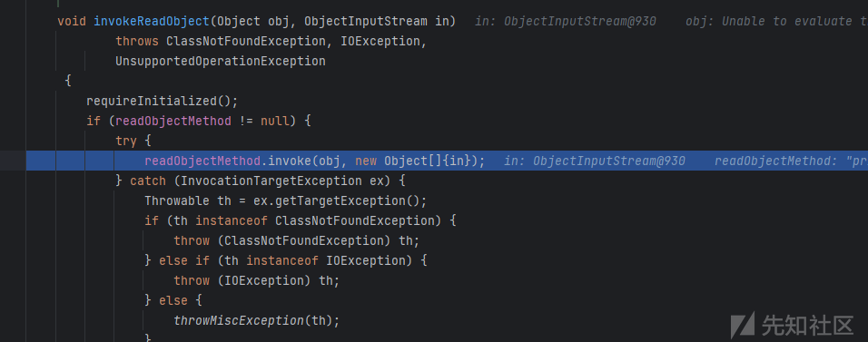Click the gutter beside the highlighted line

[x=13, y=161]
